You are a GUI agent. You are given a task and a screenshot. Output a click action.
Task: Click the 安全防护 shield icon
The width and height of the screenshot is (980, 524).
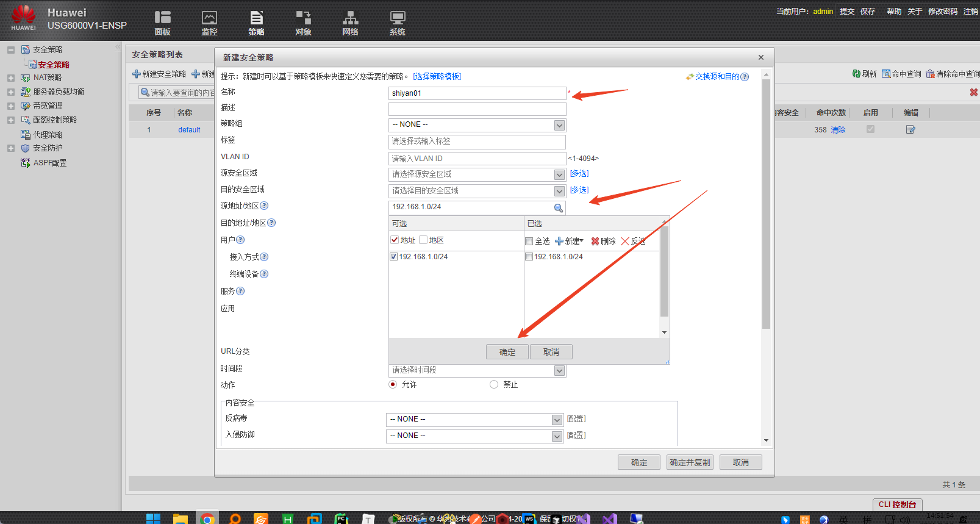pyautogui.click(x=25, y=148)
